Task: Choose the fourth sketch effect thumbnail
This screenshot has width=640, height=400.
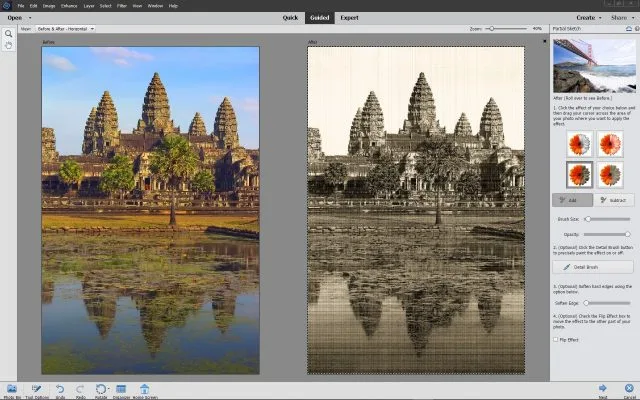Action: 610,175
